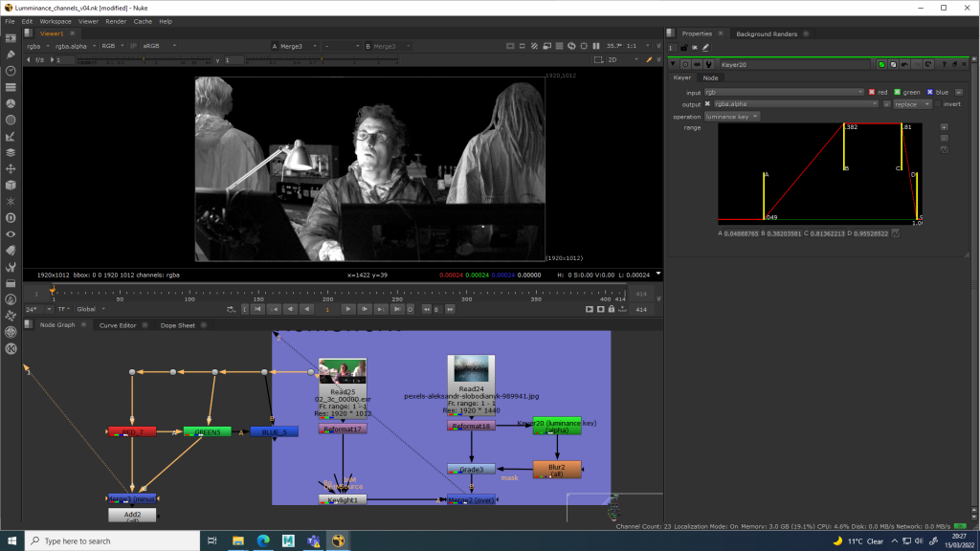Open the Keyer nodes toolbar icon
The height and width of the screenshot is (551, 980).
pyautogui.click(x=11, y=136)
